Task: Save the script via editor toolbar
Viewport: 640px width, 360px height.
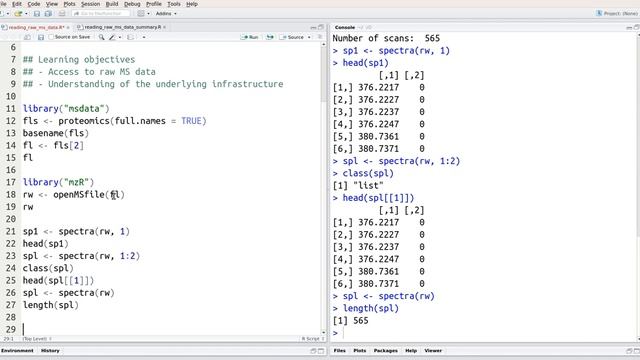Action: [x=41, y=37]
